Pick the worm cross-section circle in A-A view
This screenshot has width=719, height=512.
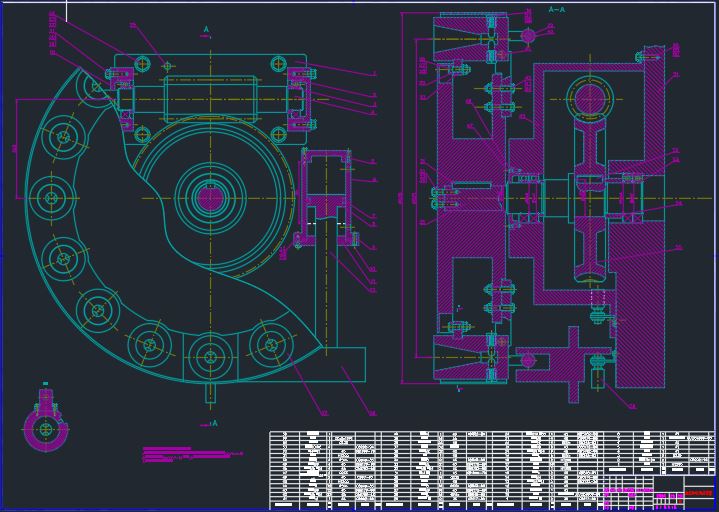coord(590,99)
